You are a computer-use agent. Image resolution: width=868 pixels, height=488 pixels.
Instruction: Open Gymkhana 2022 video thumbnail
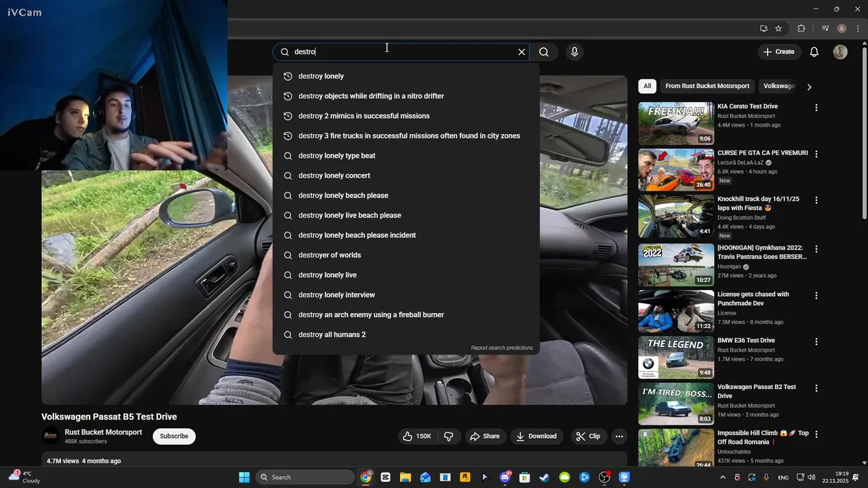click(x=675, y=264)
